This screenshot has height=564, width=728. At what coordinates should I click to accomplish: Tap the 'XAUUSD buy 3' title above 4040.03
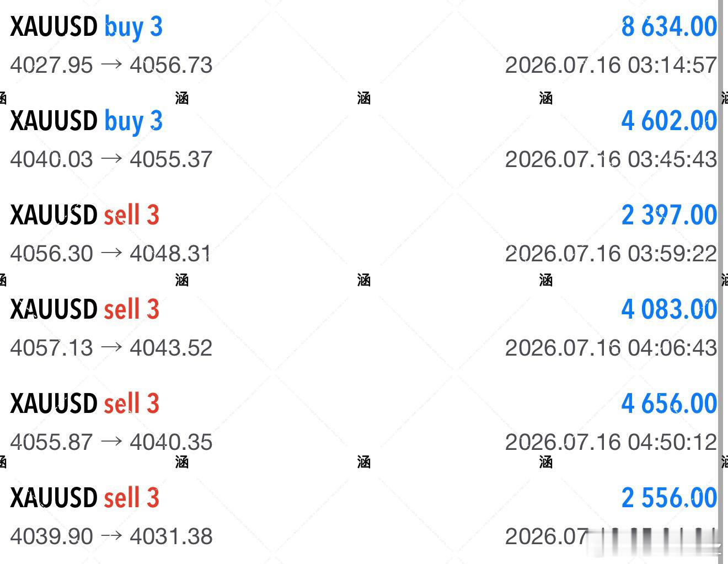click(x=86, y=122)
